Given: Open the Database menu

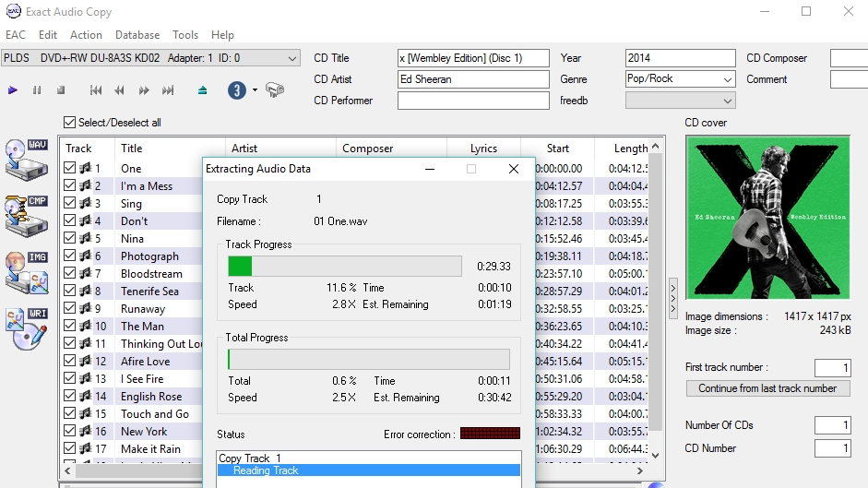Looking at the screenshot, I should (137, 35).
